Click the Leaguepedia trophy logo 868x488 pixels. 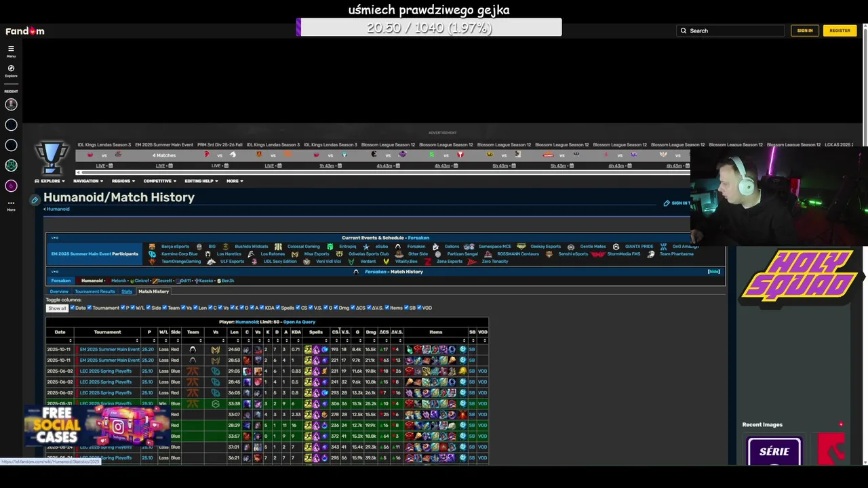pyautogui.click(x=52, y=157)
